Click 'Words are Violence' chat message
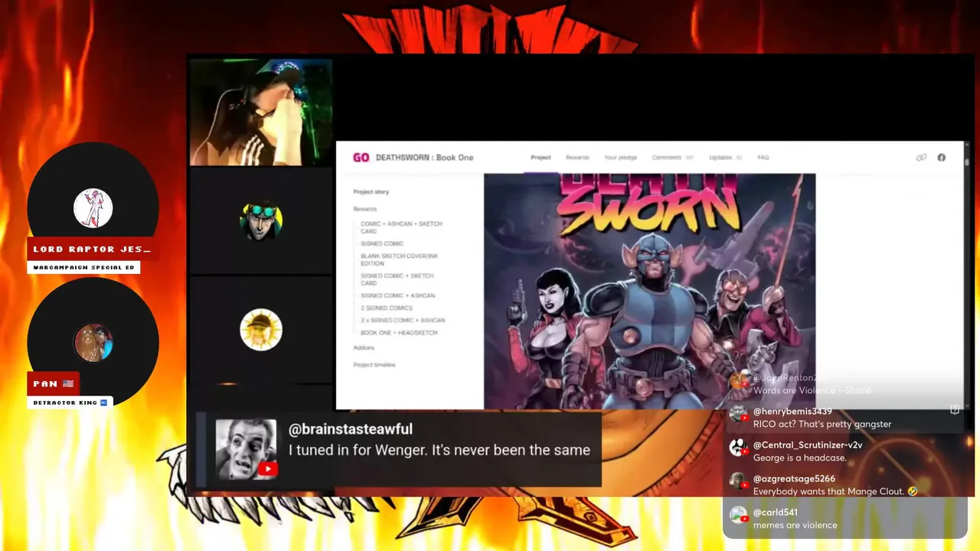The width and height of the screenshot is (980, 551). tap(812, 390)
